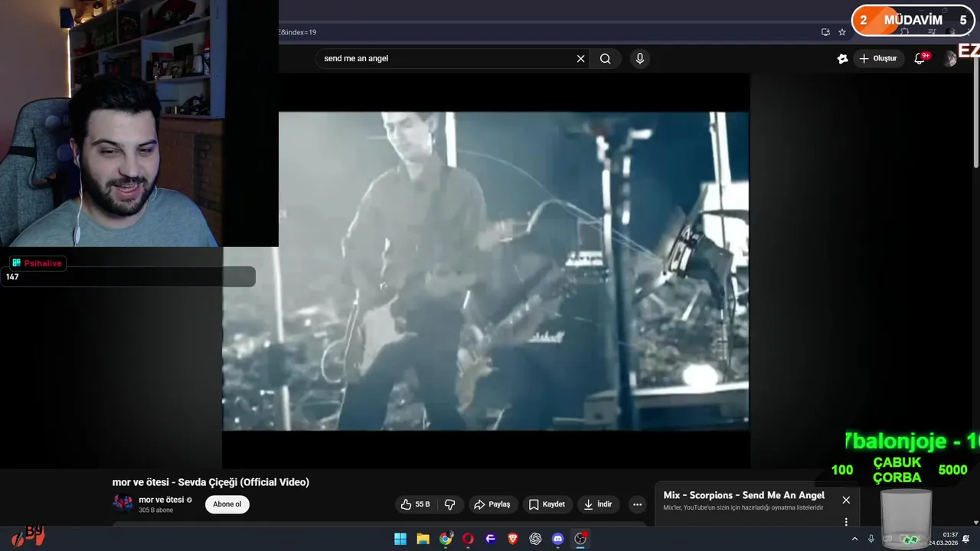The width and height of the screenshot is (980, 551).
Task: Click the video player to pause
Action: click(x=485, y=271)
